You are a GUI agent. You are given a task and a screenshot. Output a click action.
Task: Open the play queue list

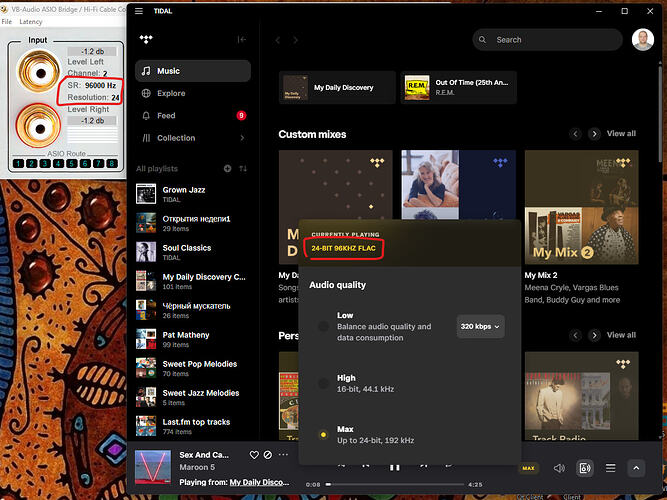pos(610,468)
